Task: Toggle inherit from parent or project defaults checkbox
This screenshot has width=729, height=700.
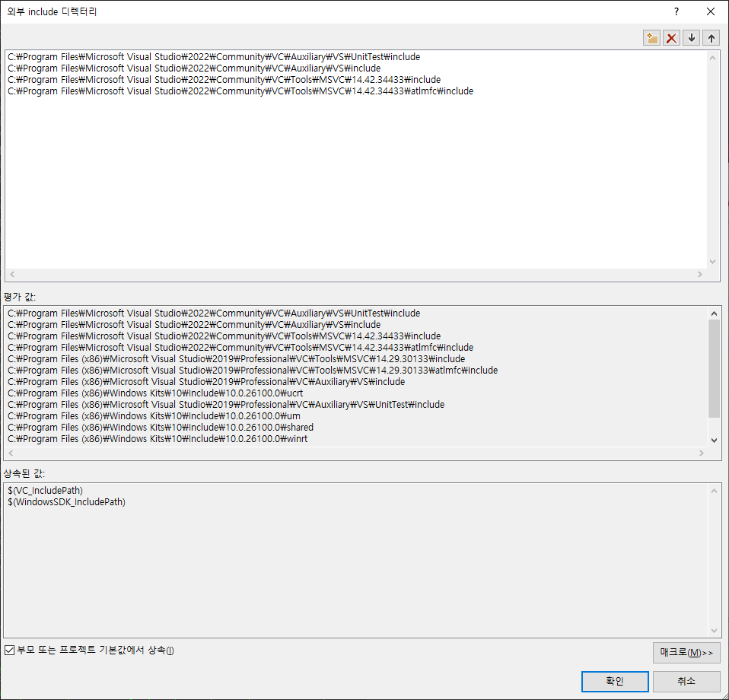Action: point(9,651)
